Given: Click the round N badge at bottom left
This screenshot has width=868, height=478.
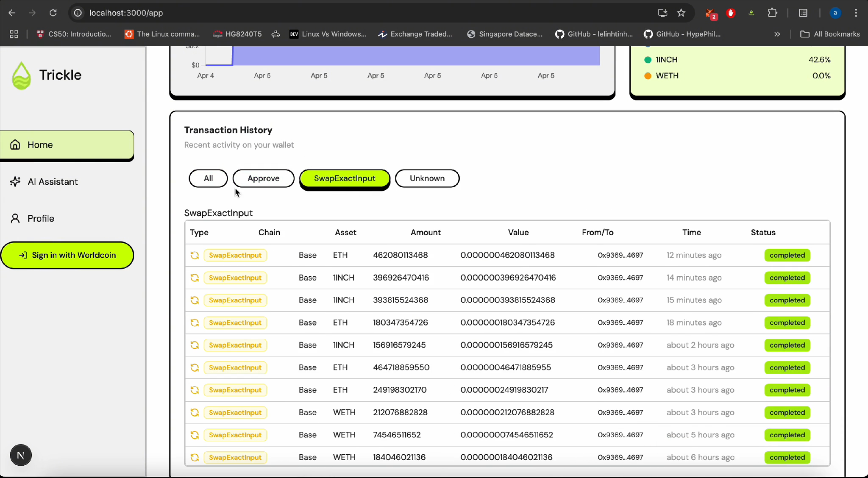Looking at the screenshot, I should [21, 456].
